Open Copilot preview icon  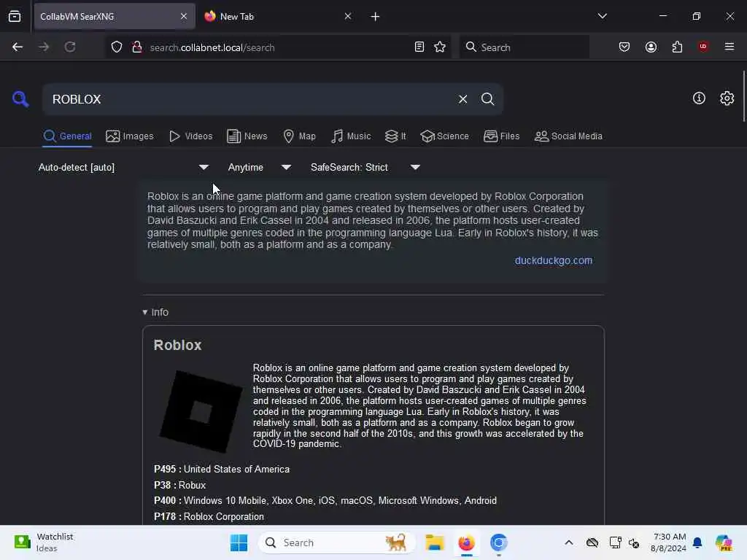[x=724, y=542]
